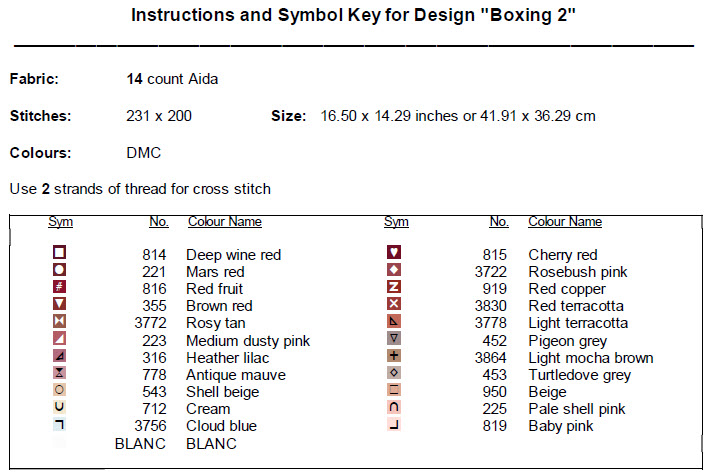The height and width of the screenshot is (473, 715).
Task: Select the Baby pink corner symbol
Action: (394, 425)
